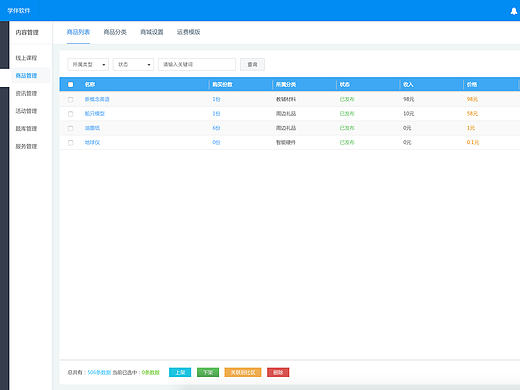
Task: Click the 学伴软件 logo text
Action: 19,11
